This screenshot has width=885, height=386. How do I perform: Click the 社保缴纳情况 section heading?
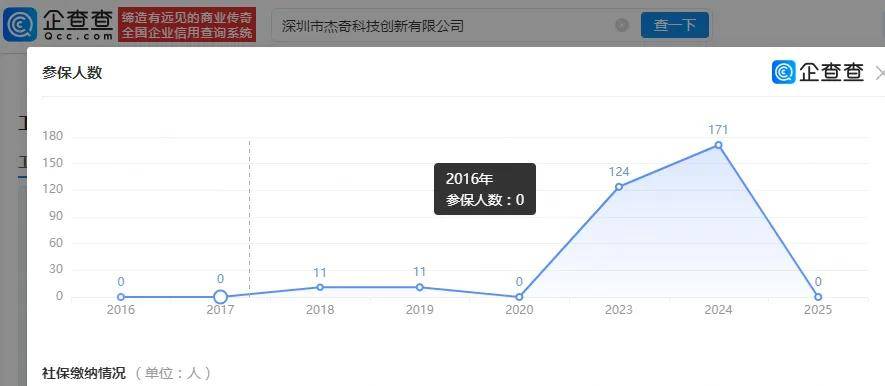tap(84, 373)
